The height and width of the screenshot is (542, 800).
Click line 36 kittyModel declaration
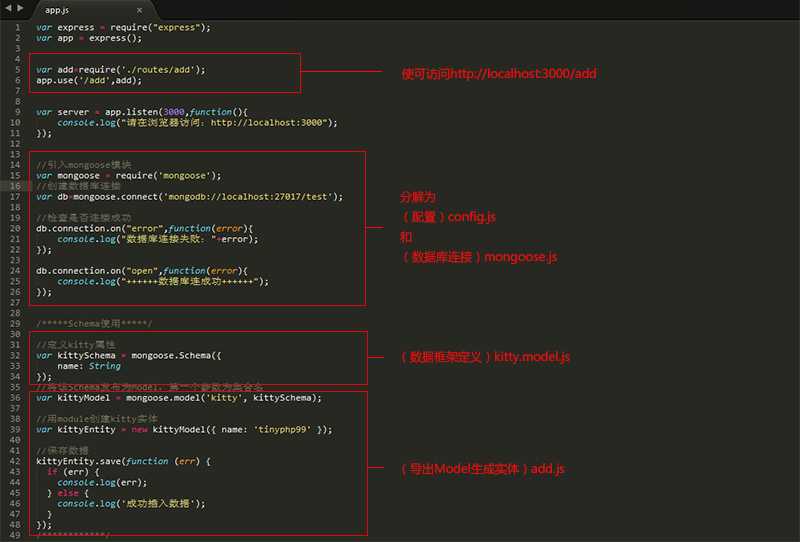pos(179,398)
